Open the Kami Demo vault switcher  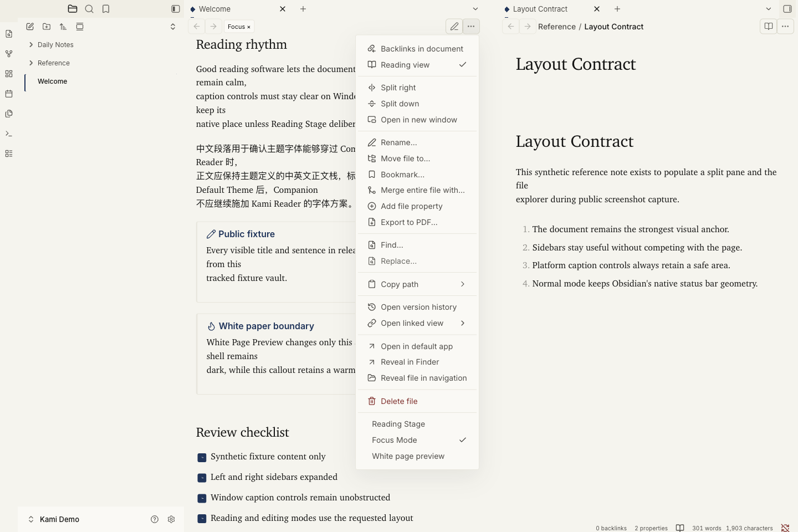[54, 519]
